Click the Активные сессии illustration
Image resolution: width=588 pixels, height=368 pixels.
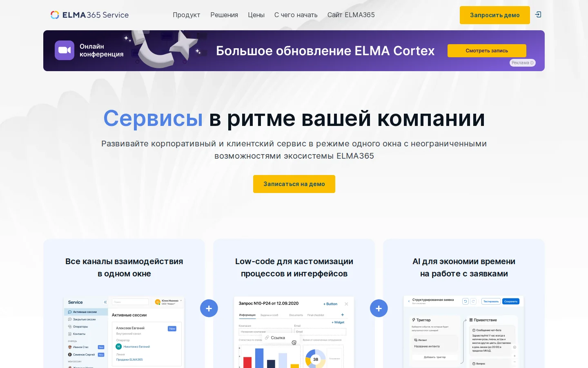pos(124,332)
